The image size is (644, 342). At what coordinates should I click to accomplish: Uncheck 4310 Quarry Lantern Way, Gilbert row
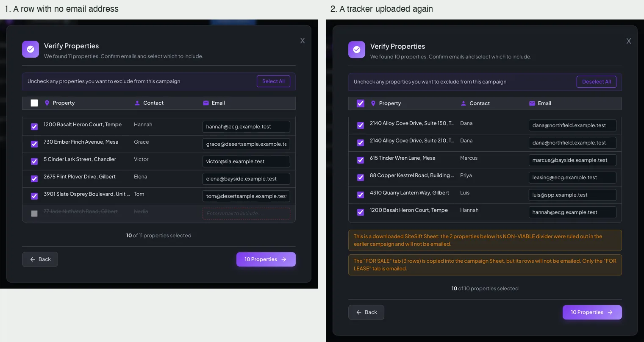[361, 195]
